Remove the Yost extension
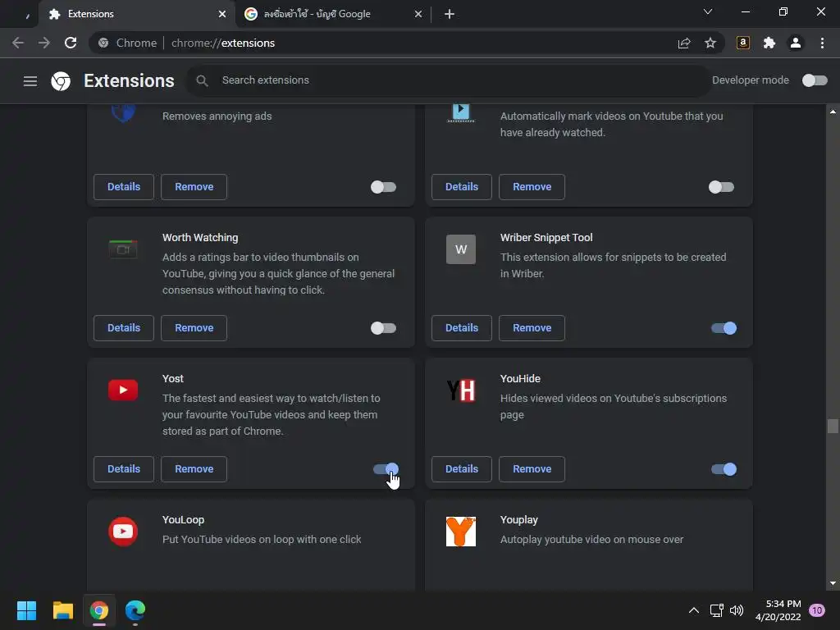 pyautogui.click(x=194, y=469)
